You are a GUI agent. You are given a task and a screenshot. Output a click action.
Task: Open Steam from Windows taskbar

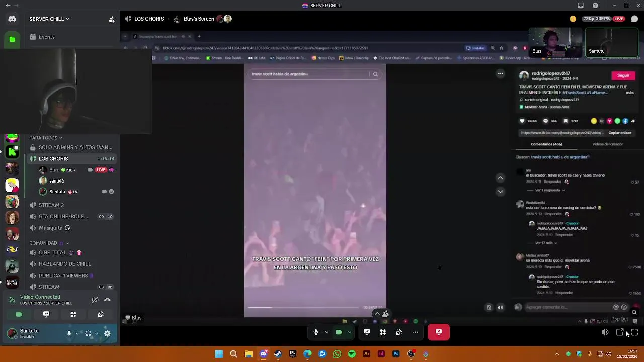pyautogui.click(x=278, y=354)
